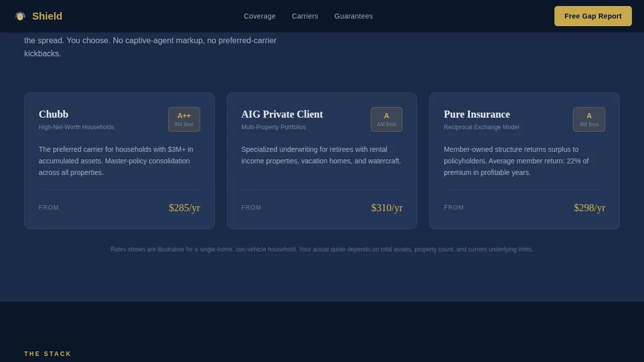Click the rates disclaimer footnote text
The image size is (644, 362).
click(322, 249)
